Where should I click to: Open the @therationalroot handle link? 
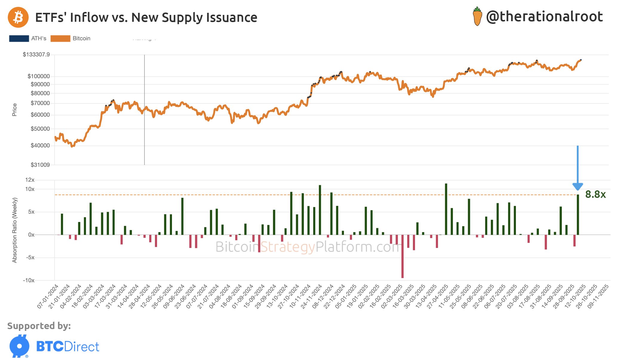point(544,17)
